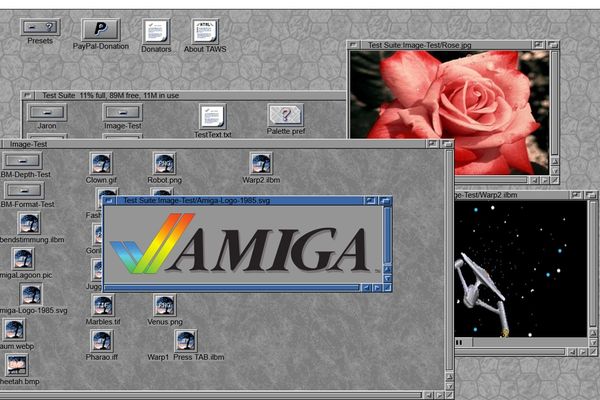
Task: Click the down arrow in Amiga logo window
Action: click(x=387, y=278)
